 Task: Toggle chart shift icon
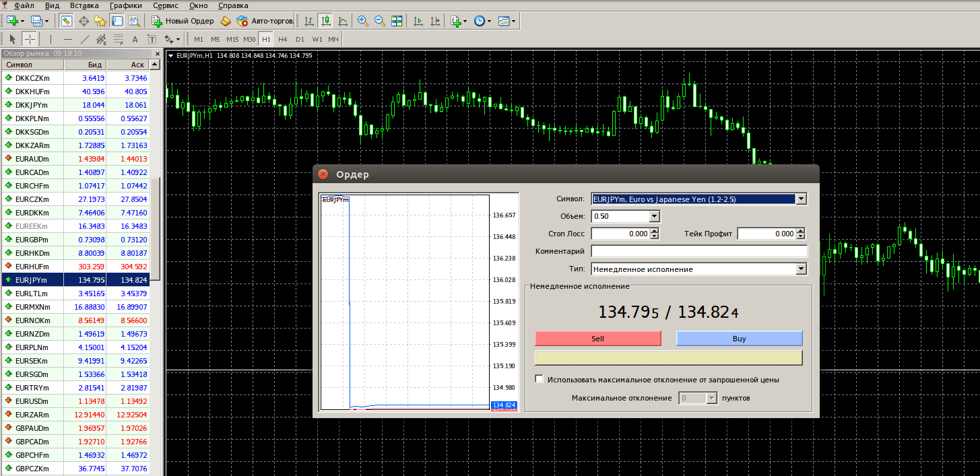[435, 21]
